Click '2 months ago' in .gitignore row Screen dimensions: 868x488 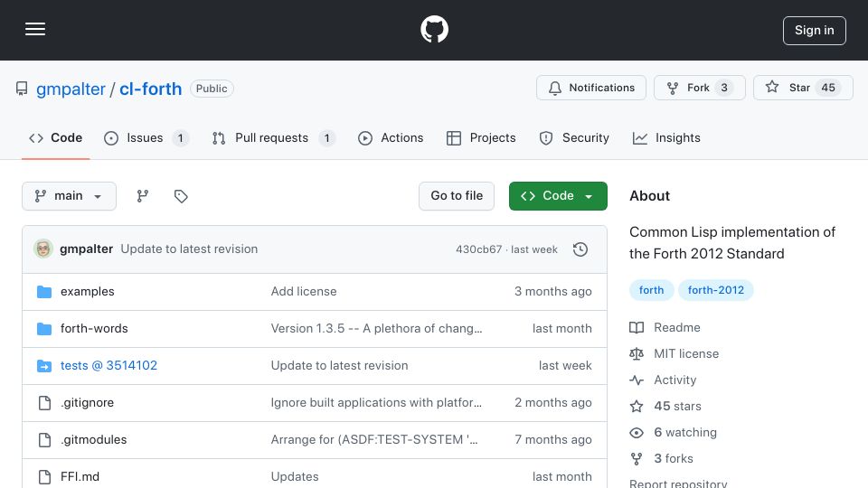click(553, 403)
